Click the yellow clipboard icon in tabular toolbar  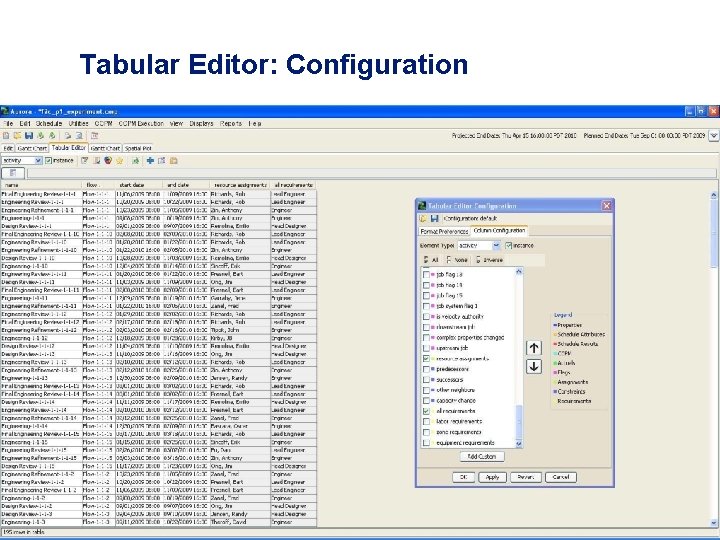(174, 160)
